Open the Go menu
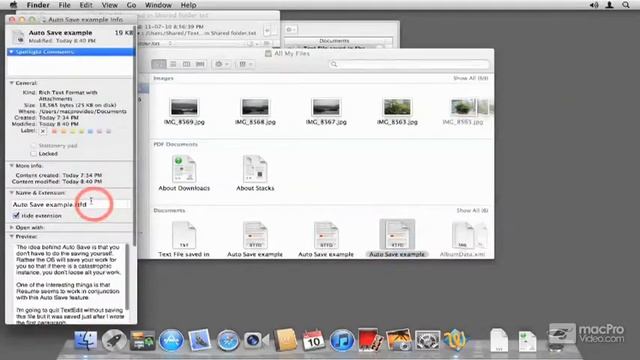The image size is (640, 360). click(x=131, y=5)
